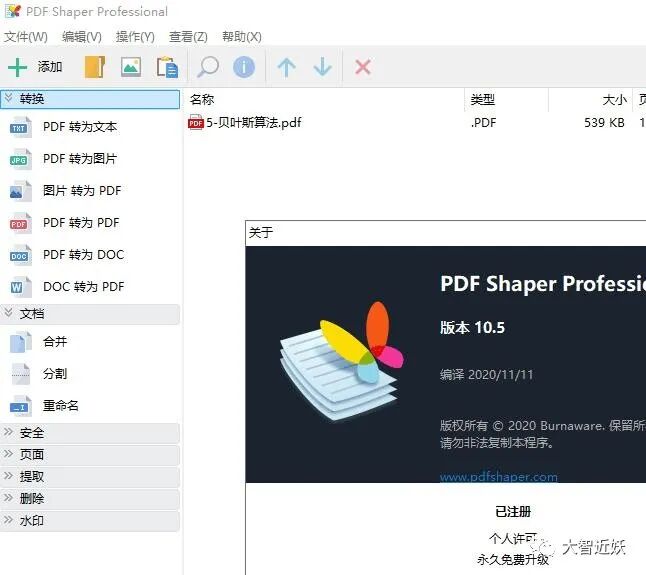Expand the 页面 section

(90, 455)
